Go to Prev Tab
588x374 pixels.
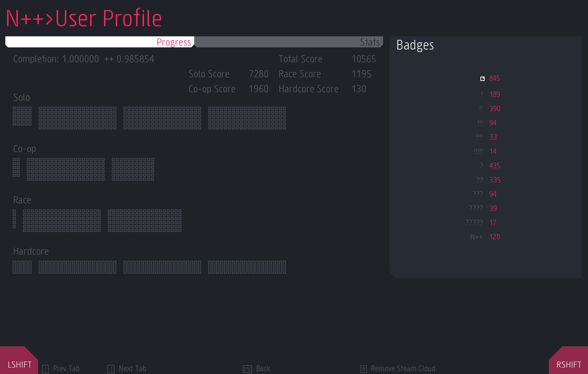tap(66, 369)
